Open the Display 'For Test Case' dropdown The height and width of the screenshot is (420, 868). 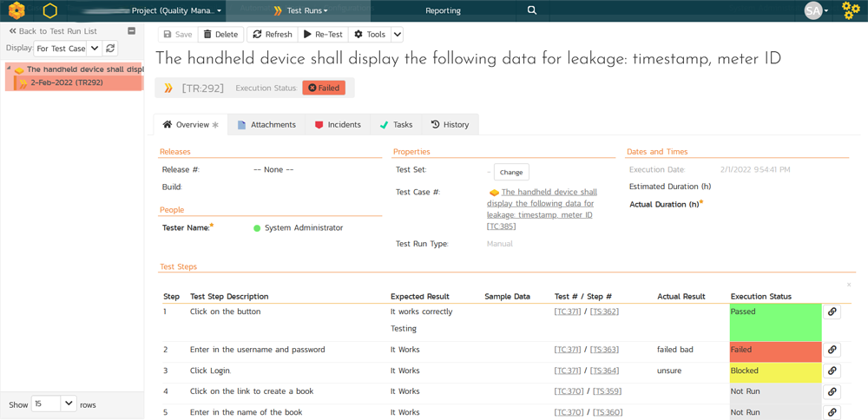pyautogui.click(x=68, y=49)
